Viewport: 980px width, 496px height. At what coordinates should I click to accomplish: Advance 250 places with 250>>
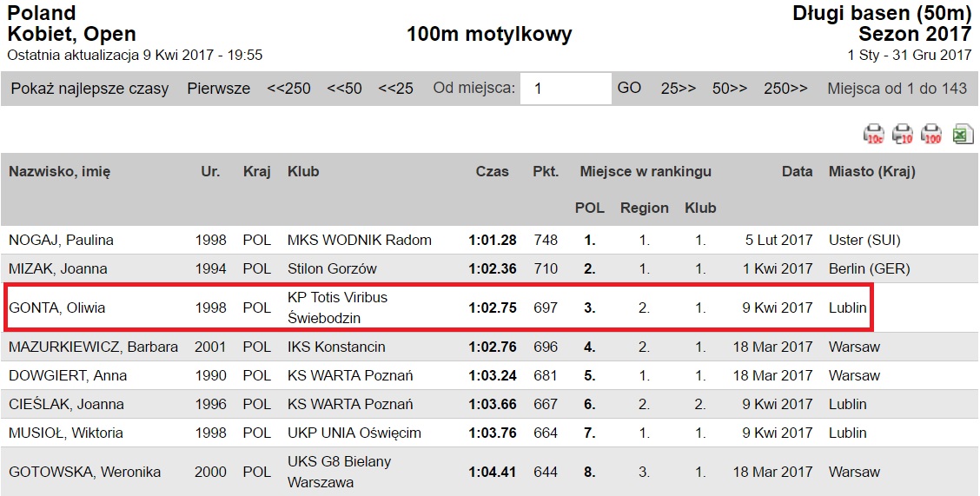tap(785, 89)
